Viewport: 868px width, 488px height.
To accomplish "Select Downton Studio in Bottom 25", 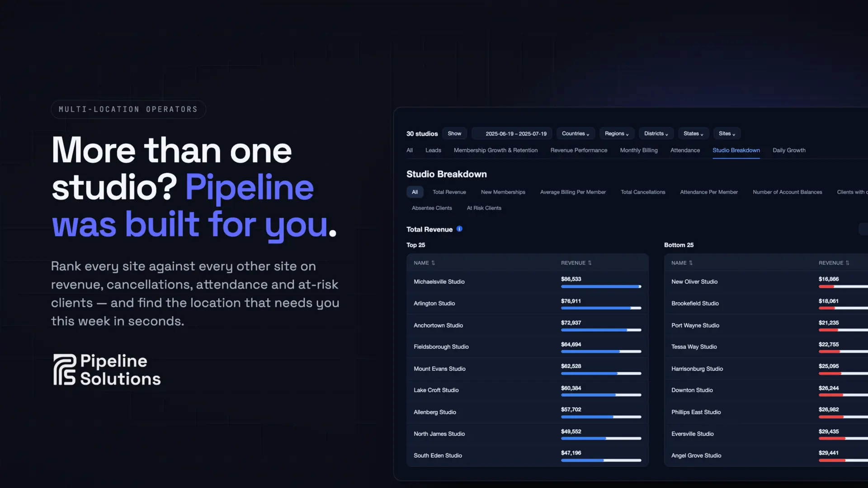I will (692, 390).
